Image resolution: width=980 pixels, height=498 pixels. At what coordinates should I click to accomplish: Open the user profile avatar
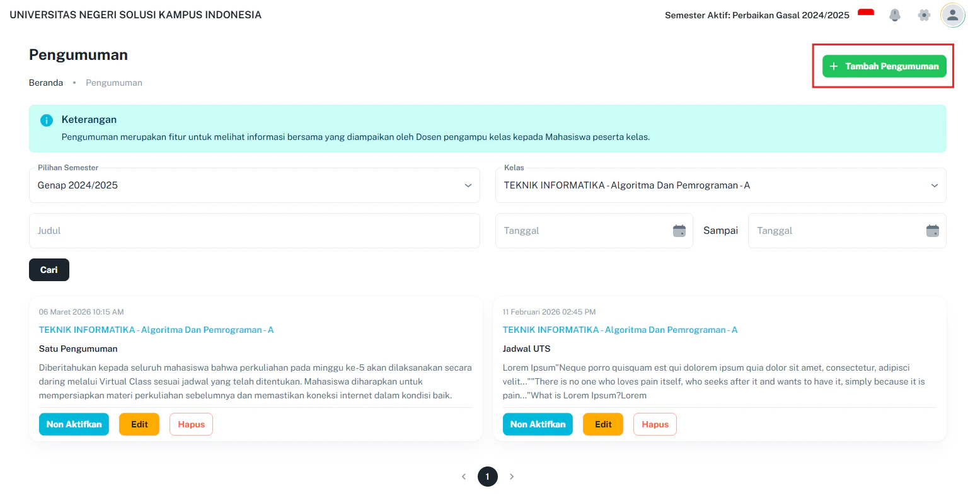pyautogui.click(x=952, y=15)
